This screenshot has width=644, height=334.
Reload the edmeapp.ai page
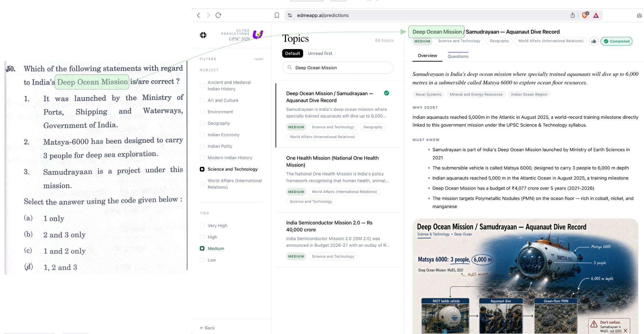218,15
